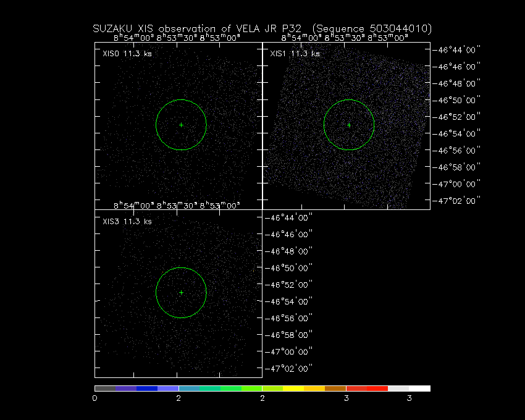The image size is (525, 420).
Task: Click -46°50'00" label beside XIS1 panel
Action: click(x=456, y=100)
